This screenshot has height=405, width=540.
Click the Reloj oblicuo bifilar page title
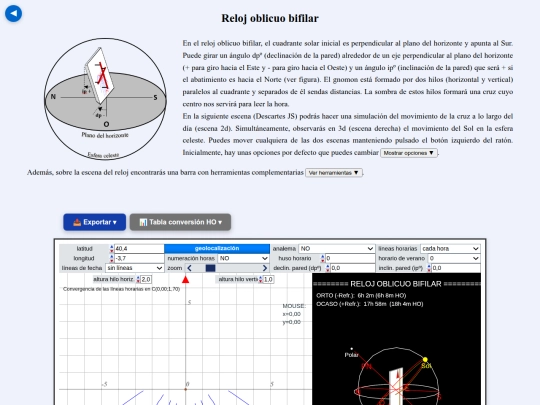[x=270, y=18]
